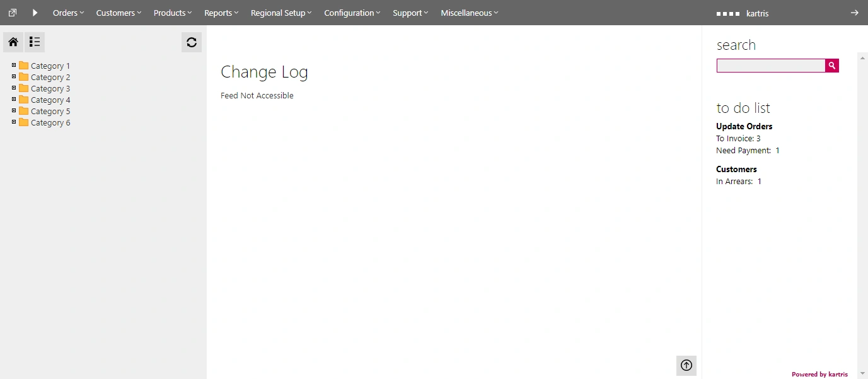Click the four-squares icon beside kartris
The height and width of the screenshot is (379, 868).
pos(728,13)
